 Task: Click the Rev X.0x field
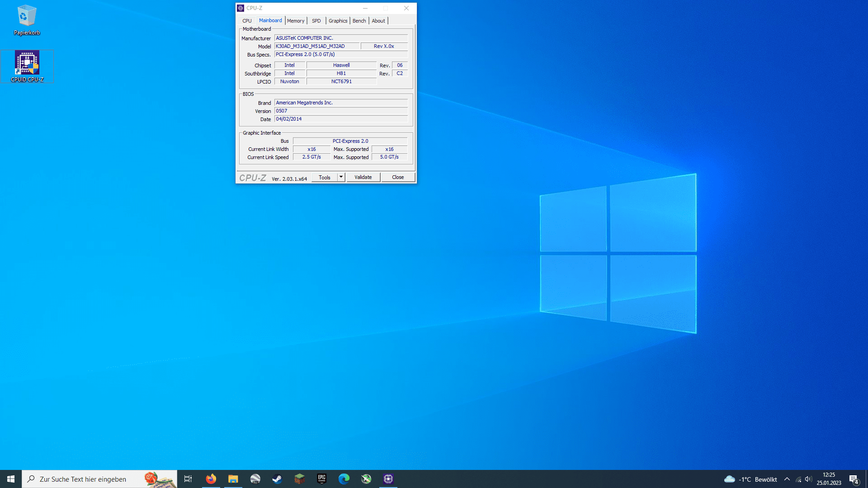point(384,46)
